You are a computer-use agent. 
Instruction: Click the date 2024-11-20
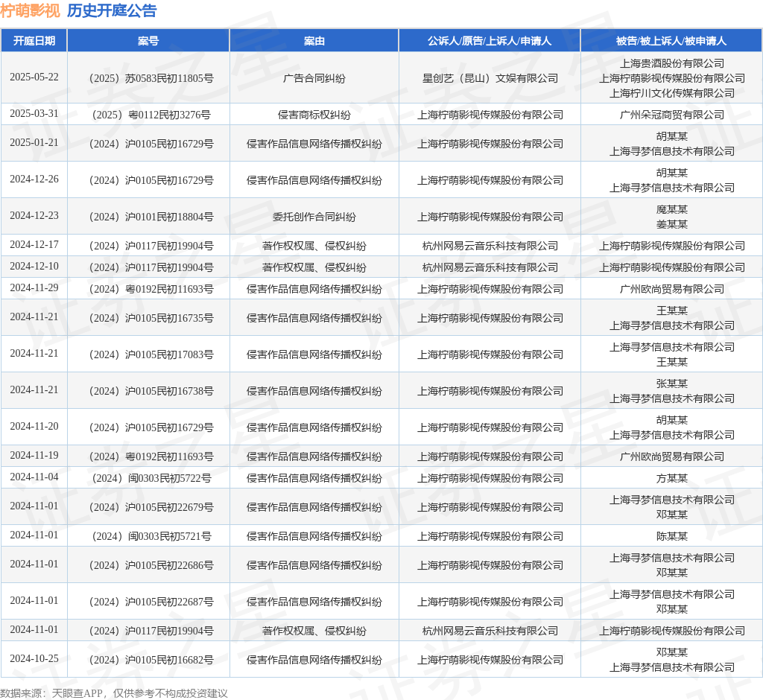(x=34, y=427)
